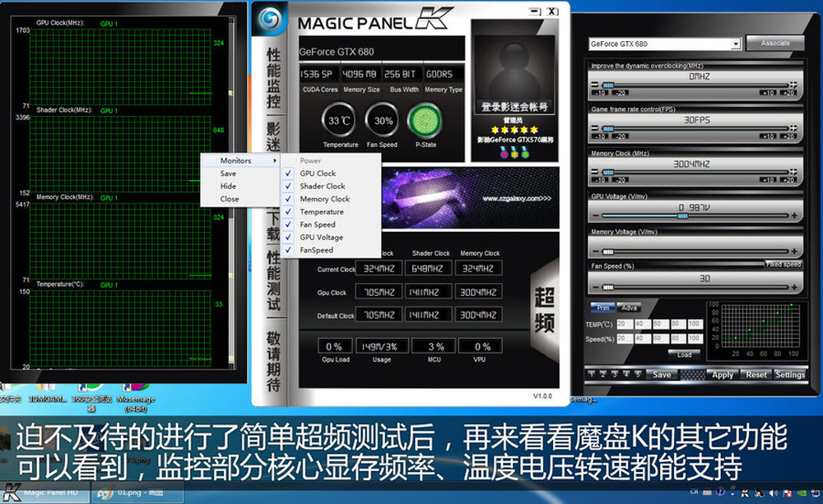Uncheck Shader Clock monitor
The image size is (823, 504).
pyautogui.click(x=331, y=186)
